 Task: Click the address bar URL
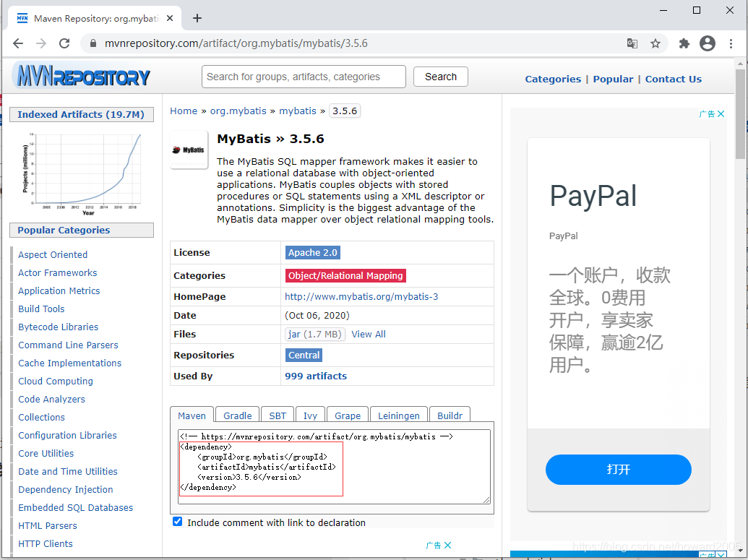point(236,43)
